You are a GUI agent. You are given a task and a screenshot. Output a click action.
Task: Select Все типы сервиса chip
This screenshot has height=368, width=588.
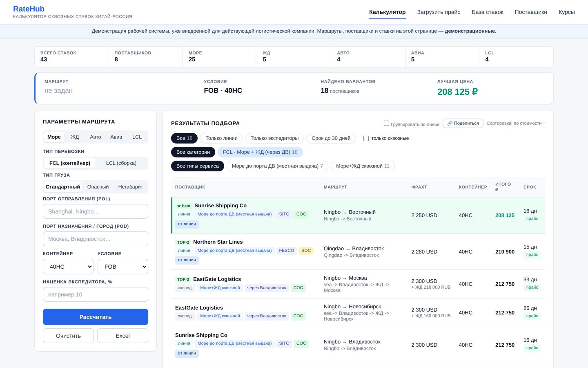[x=198, y=166]
